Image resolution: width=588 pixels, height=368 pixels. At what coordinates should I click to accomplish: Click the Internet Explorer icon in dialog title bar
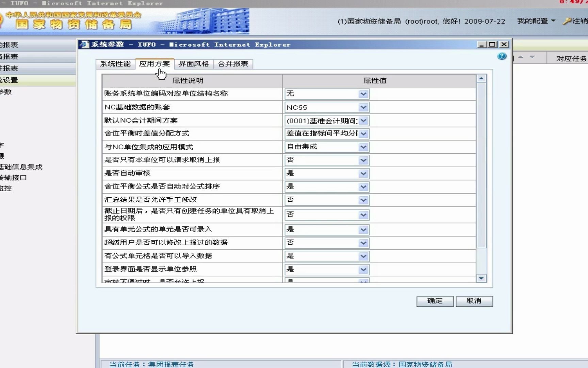click(x=84, y=44)
